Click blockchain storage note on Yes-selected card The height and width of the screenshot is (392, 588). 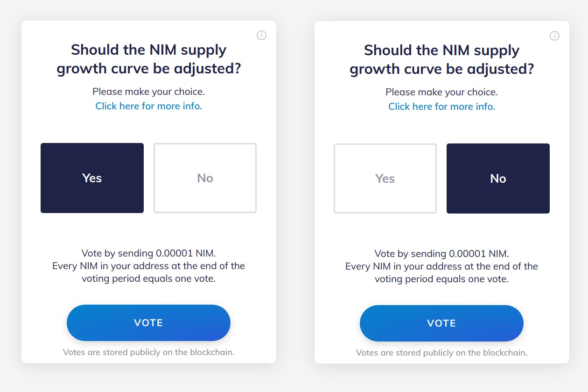point(148,352)
